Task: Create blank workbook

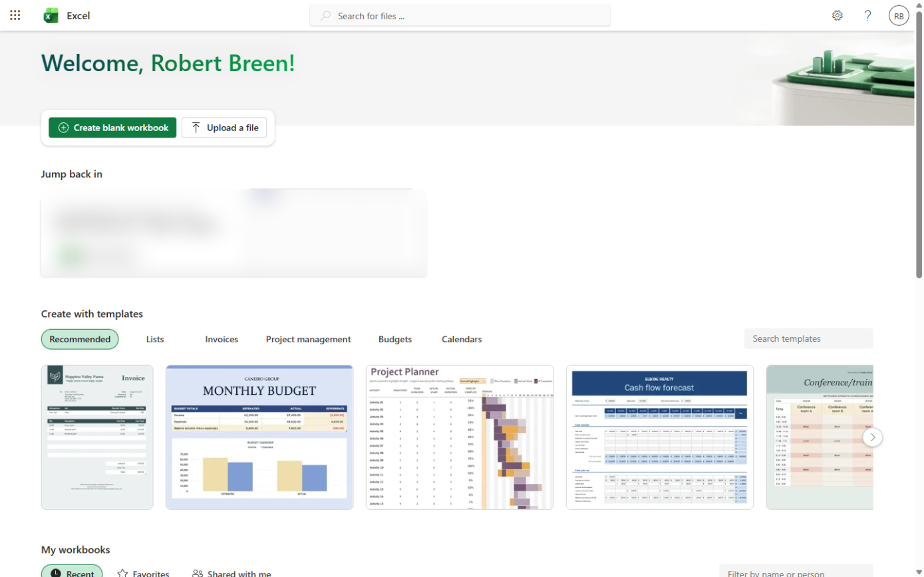Action: 112,128
